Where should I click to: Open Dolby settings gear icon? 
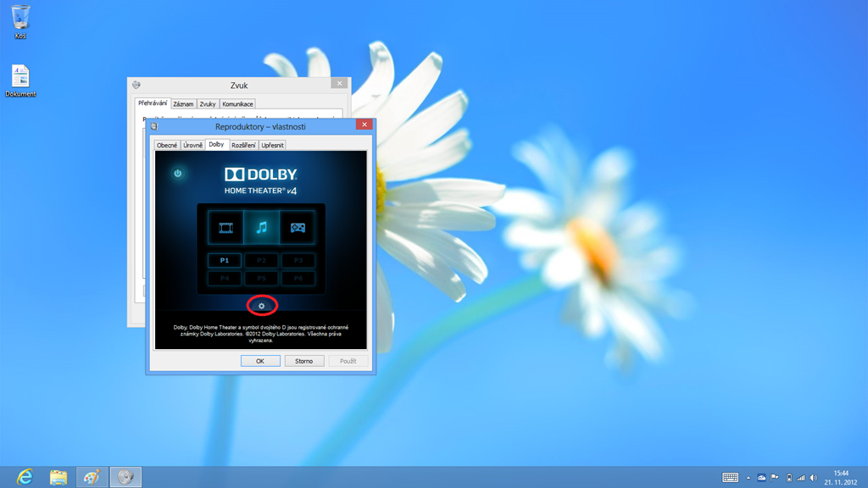262,305
